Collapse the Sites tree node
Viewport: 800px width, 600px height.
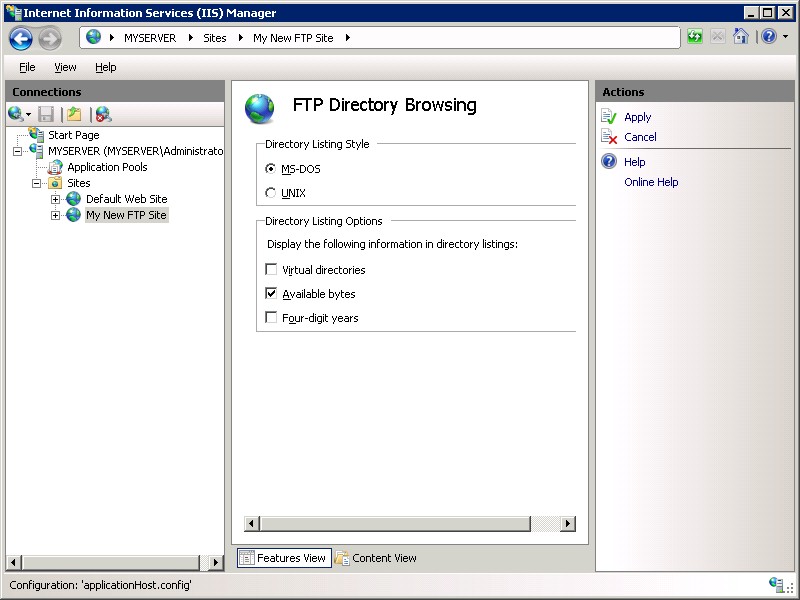[x=36, y=183]
